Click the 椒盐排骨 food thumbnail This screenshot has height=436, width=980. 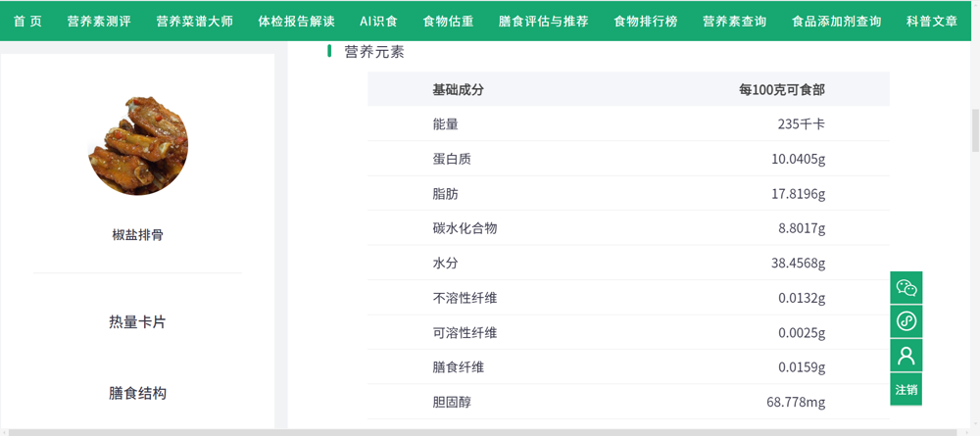(138, 145)
